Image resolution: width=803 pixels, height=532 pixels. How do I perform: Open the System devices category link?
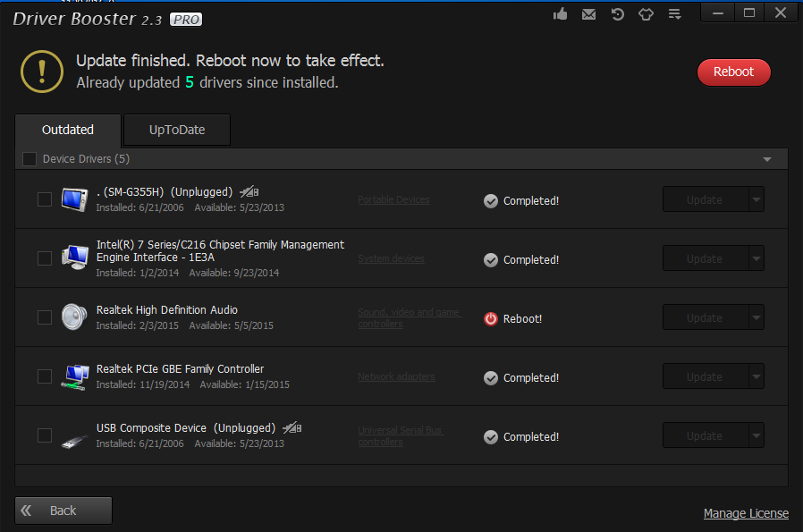pyautogui.click(x=391, y=258)
